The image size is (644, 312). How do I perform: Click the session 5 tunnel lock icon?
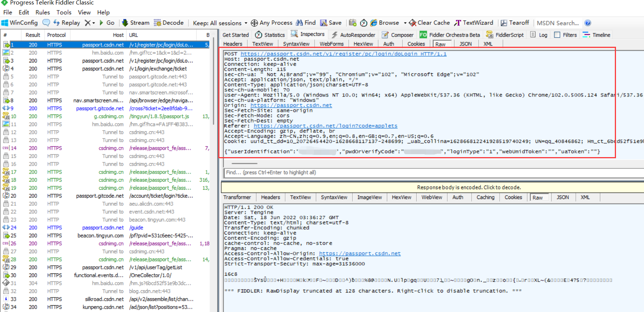coord(6,76)
